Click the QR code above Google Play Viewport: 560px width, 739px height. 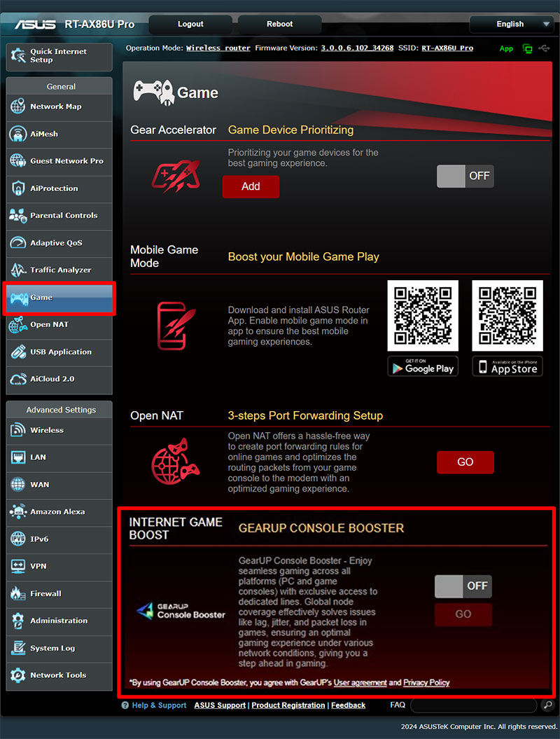(423, 316)
